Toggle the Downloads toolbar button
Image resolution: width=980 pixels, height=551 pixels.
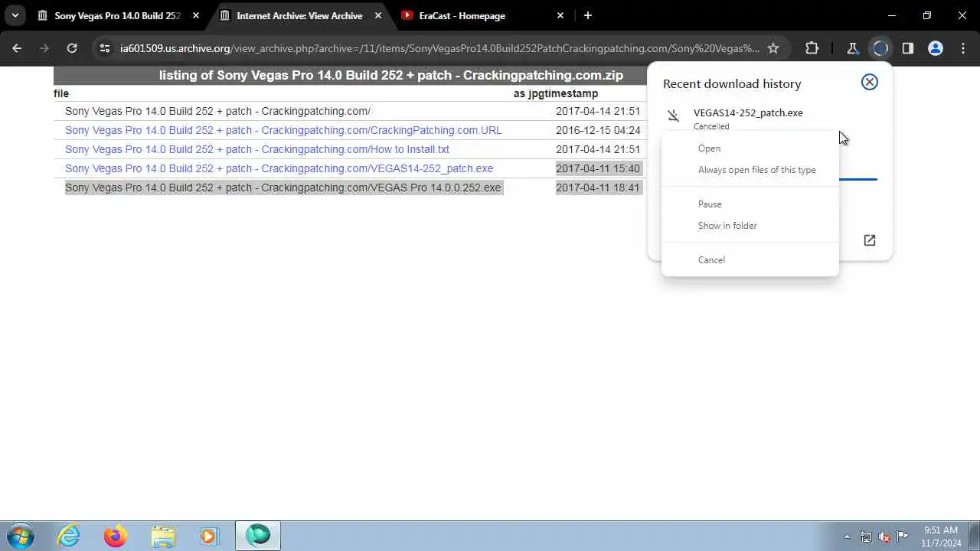click(x=880, y=48)
